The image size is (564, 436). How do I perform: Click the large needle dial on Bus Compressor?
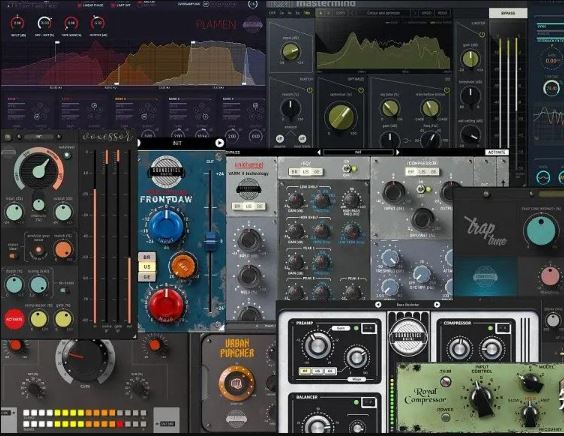[x=38, y=171]
